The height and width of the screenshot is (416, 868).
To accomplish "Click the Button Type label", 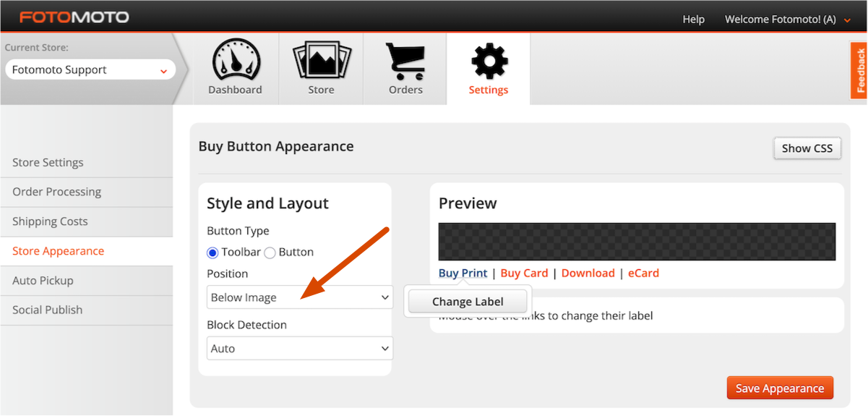I will tap(238, 231).
